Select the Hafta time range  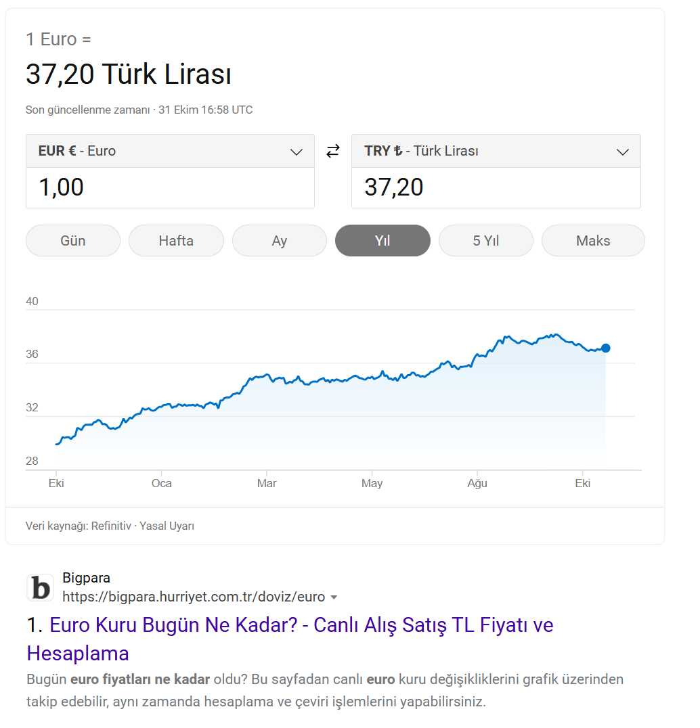point(176,240)
